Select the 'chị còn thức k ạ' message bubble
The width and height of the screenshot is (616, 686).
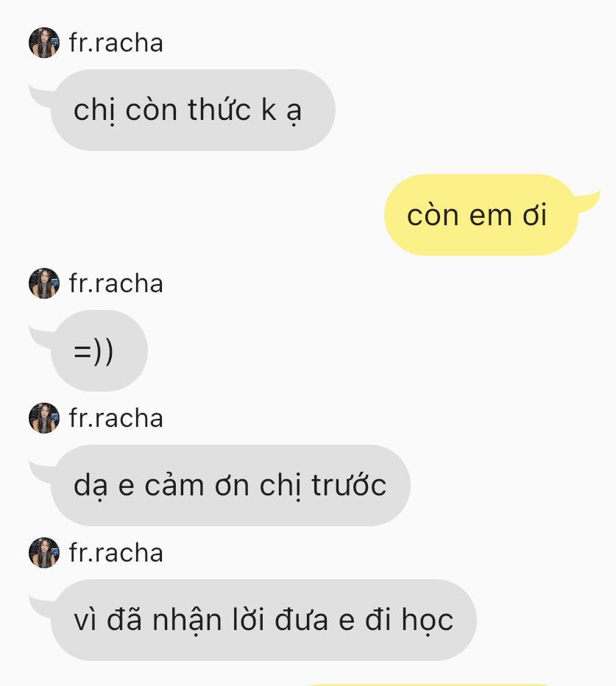193,110
